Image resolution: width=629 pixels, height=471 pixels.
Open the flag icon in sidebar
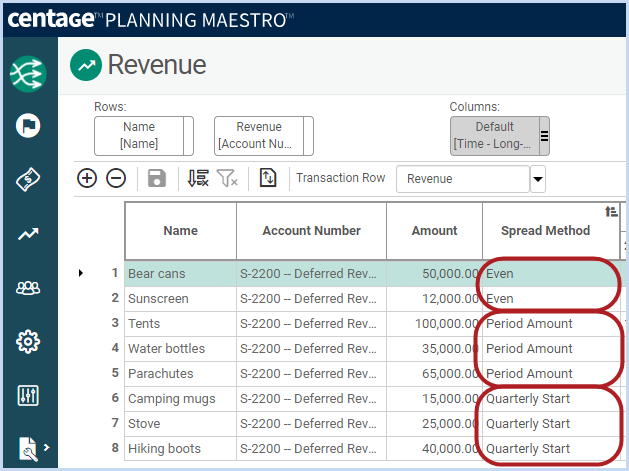click(28, 126)
